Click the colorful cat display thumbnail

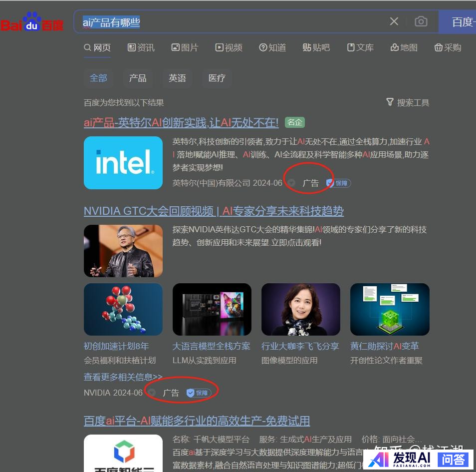[212, 309]
